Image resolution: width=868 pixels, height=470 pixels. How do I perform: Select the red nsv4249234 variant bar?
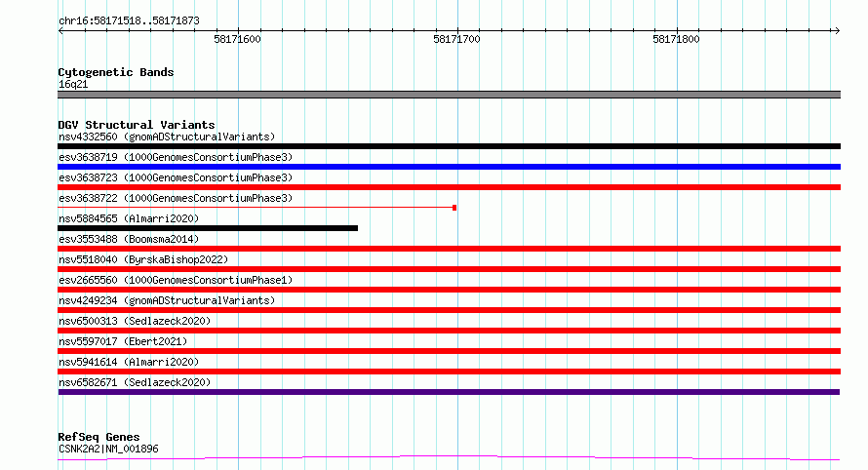point(449,310)
